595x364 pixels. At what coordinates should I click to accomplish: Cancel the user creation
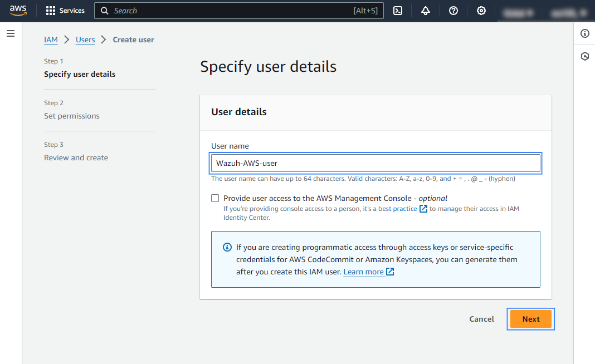[x=481, y=319]
